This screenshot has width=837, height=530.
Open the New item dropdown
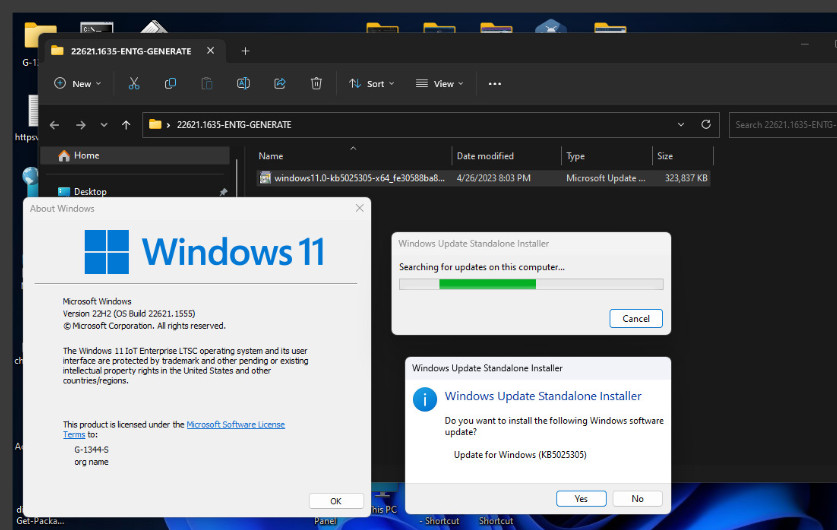(x=78, y=84)
